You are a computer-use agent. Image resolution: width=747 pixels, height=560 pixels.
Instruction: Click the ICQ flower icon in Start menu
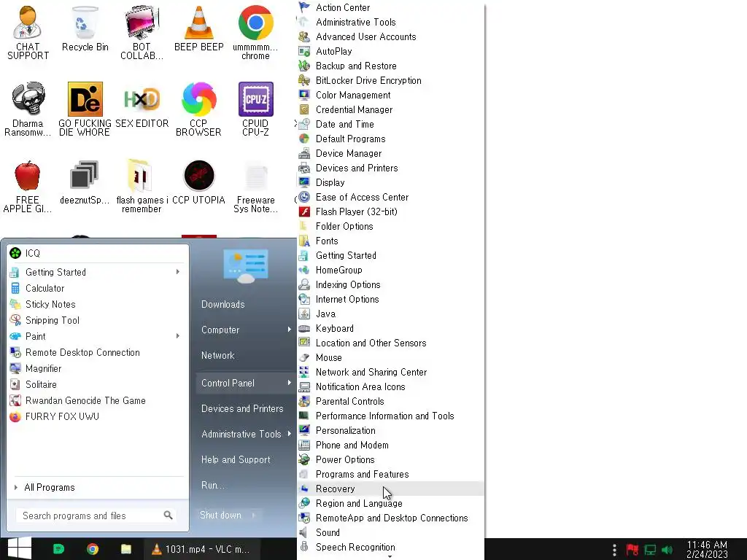(x=15, y=253)
